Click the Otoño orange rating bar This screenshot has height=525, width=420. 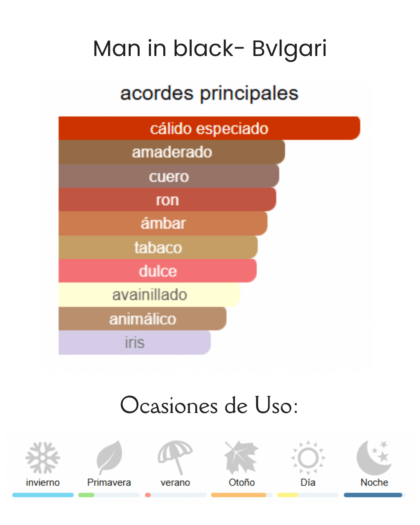click(239, 495)
